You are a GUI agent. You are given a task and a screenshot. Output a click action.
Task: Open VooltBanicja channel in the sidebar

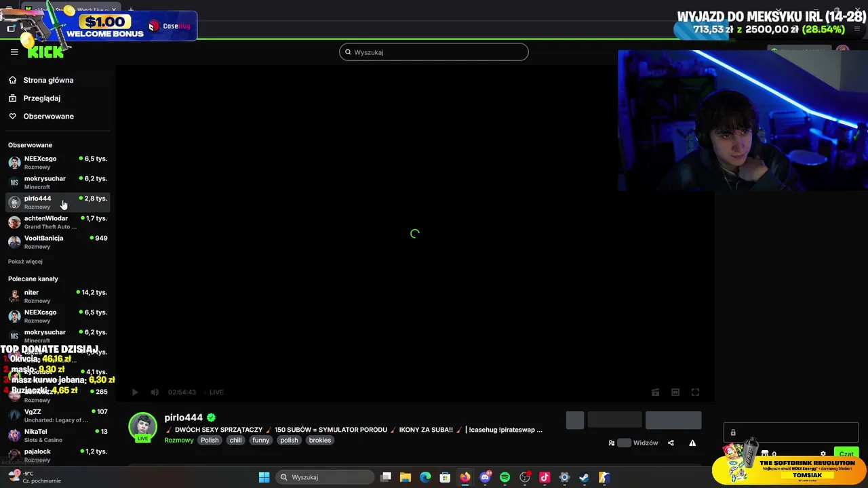58,242
